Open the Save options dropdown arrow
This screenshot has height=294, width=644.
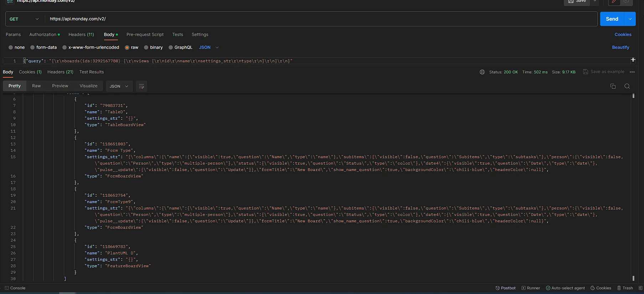pos(595,1)
